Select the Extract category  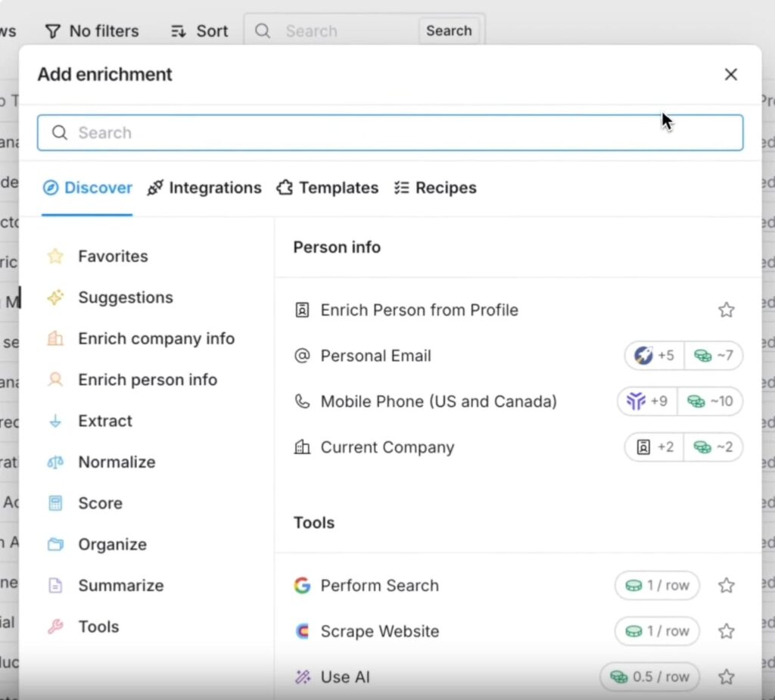coord(104,421)
